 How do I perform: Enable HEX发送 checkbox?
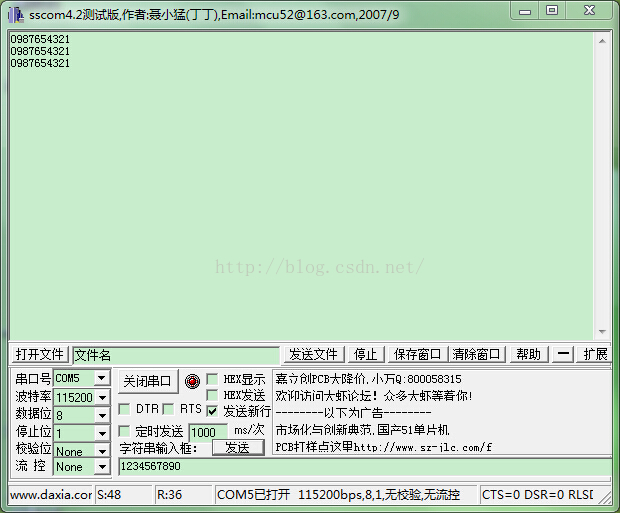click(212, 395)
